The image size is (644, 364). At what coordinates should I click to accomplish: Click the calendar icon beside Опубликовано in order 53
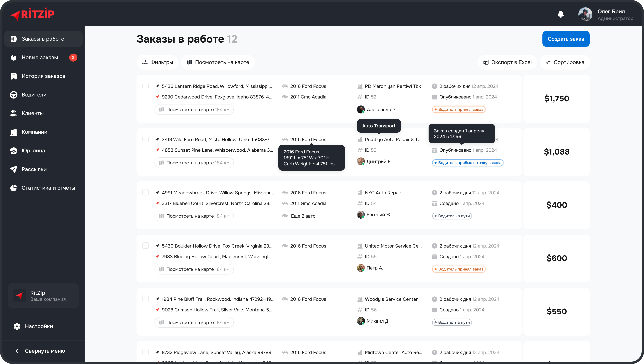pyautogui.click(x=434, y=150)
